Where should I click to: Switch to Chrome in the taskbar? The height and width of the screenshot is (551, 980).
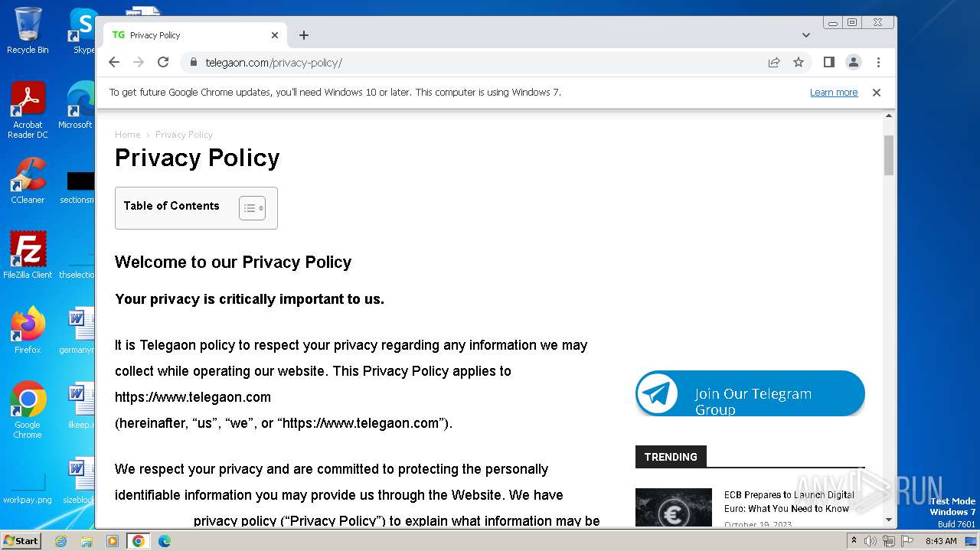139,541
